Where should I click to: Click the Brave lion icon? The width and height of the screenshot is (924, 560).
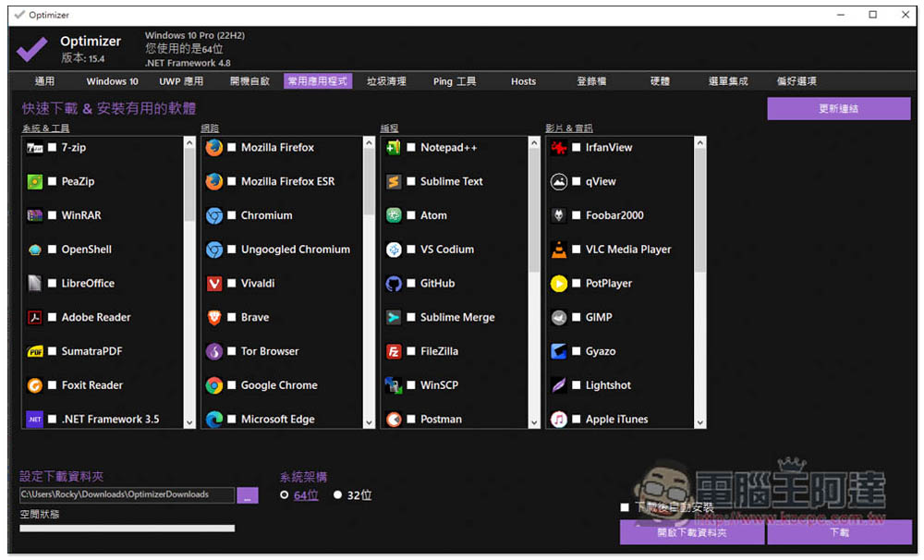pos(214,317)
